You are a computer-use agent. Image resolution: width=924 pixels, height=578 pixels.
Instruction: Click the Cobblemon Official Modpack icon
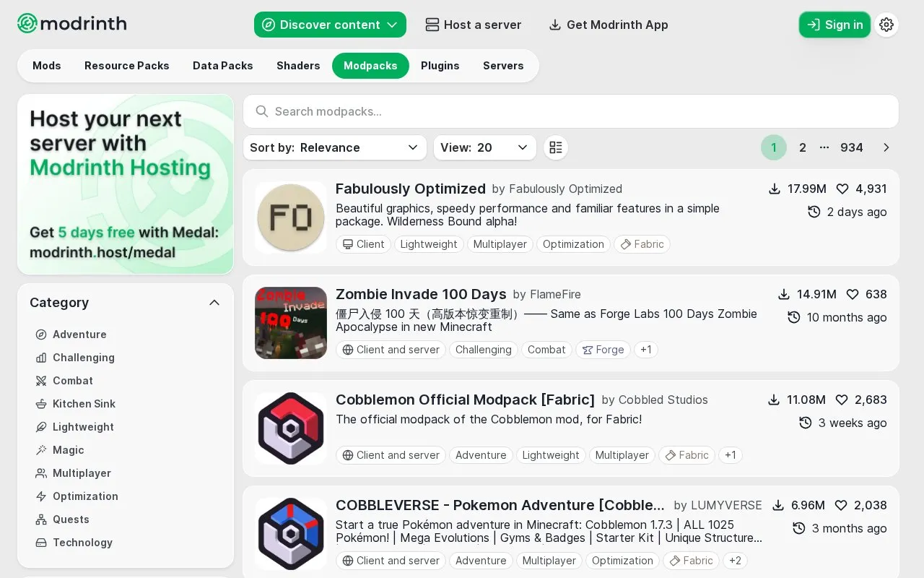291,428
